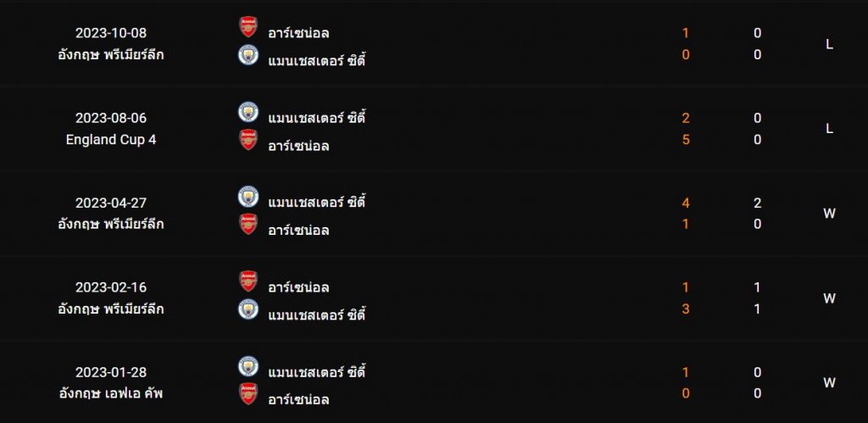868x423 pixels.
Task: Click Manchester City crest in 2023-10-08 match
Action: pos(248,55)
